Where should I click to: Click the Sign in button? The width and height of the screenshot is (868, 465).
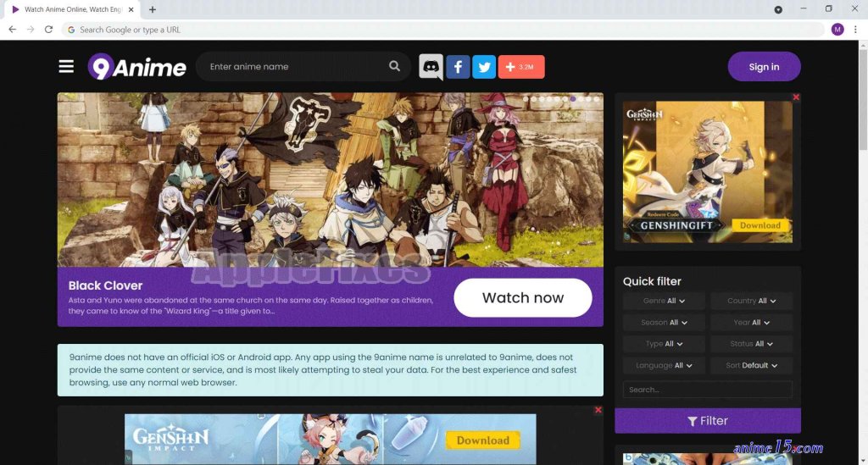pyautogui.click(x=764, y=67)
